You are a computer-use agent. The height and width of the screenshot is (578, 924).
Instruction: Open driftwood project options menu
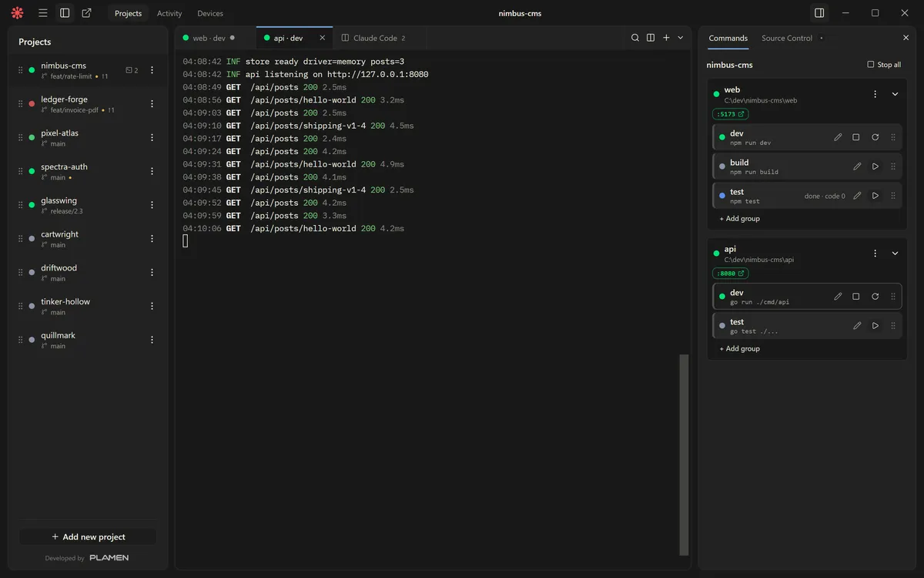tap(152, 272)
